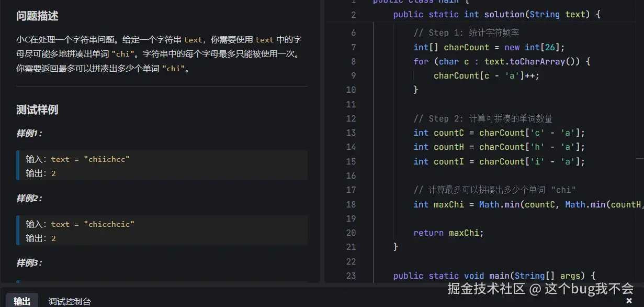Viewport: 644px width, 307px height.
Task: Open the 调试控制台 tab
Action: [70, 301]
